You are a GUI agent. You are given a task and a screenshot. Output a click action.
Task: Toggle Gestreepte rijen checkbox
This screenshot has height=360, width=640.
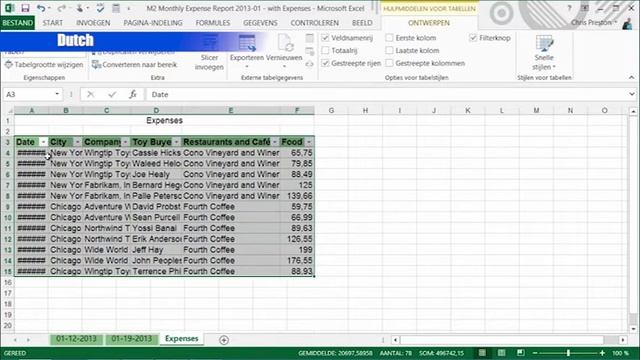[325, 63]
